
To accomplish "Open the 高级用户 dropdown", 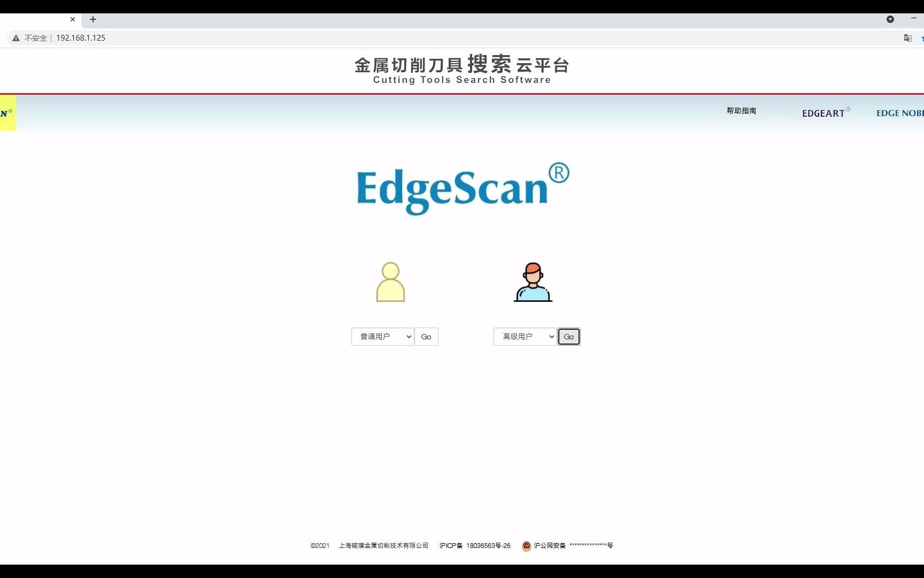I will point(525,337).
